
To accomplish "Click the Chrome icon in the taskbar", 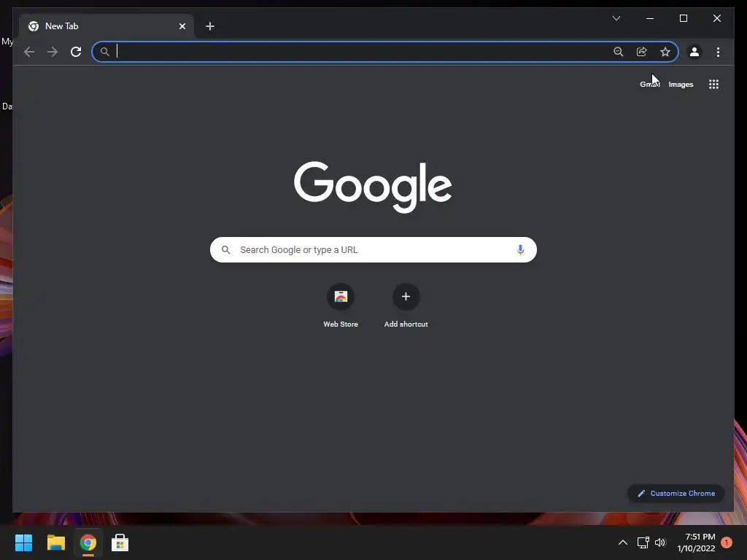I will click(x=88, y=542).
